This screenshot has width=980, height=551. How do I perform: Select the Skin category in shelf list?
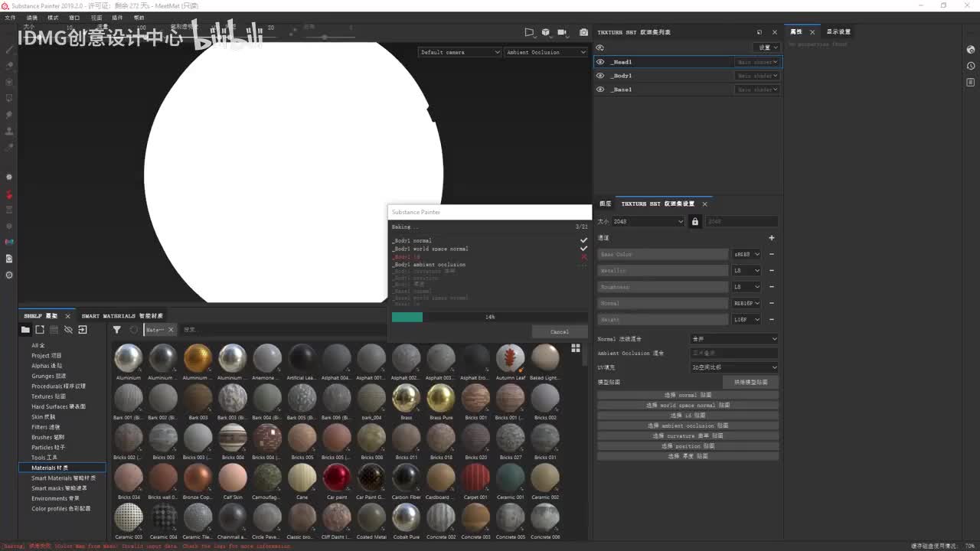44,417
